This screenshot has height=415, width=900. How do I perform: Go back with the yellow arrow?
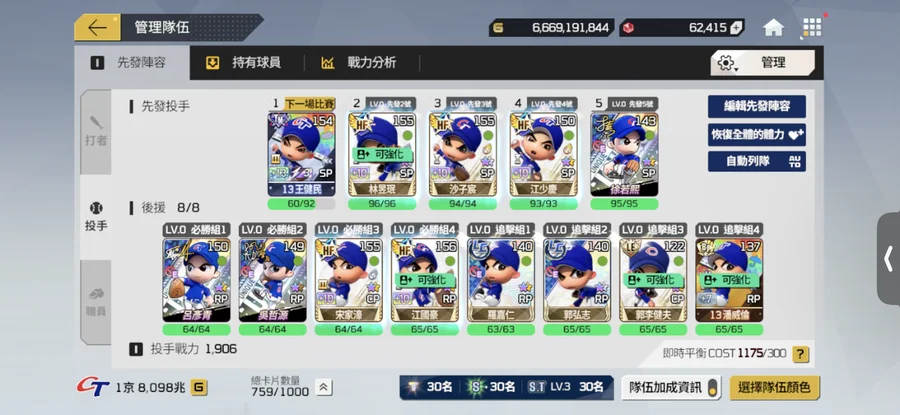pyautogui.click(x=97, y=28)
